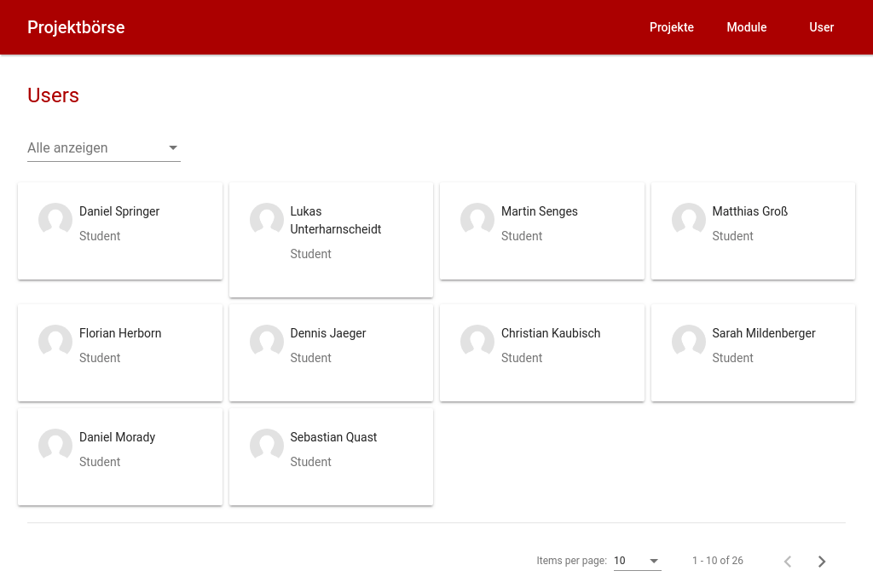
Task: Click Sebastian Quast's avatar icon
Action: tap(266, 446)
